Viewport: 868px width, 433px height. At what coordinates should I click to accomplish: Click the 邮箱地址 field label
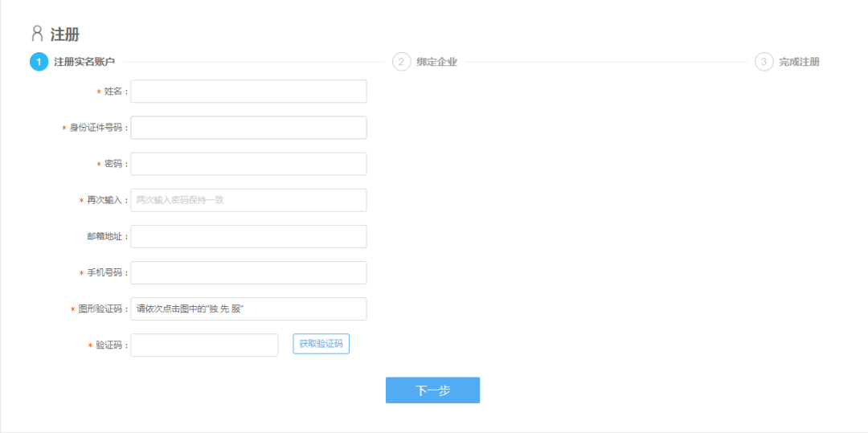coord(104,237)
